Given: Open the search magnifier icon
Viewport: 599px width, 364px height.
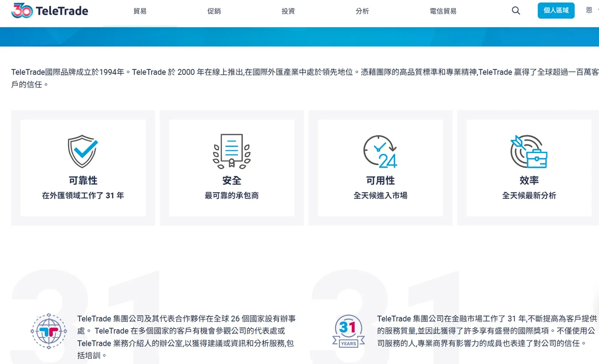Looking at the screenshot, I should [x=516, y=11].
